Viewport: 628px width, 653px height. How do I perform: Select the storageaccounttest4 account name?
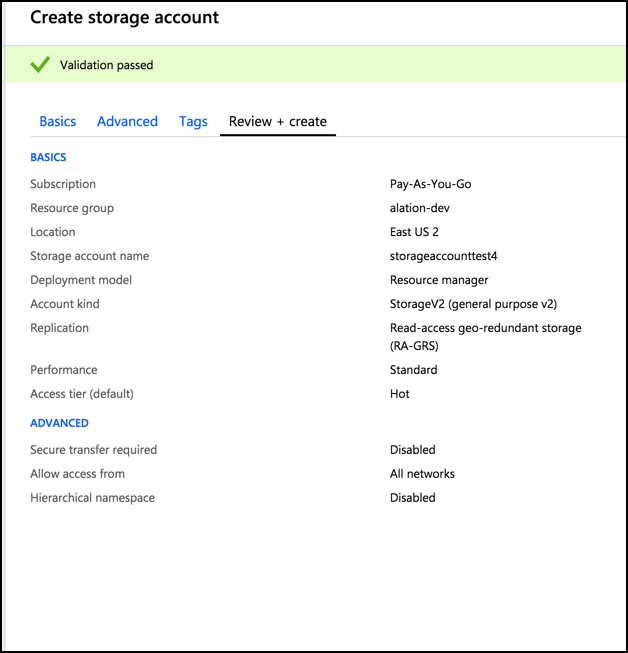[444, 256]
